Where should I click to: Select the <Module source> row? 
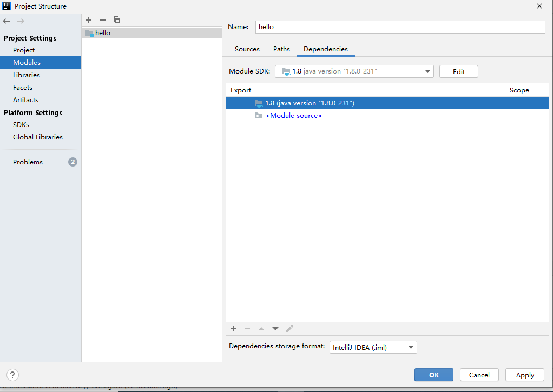[x=387, y=116]
